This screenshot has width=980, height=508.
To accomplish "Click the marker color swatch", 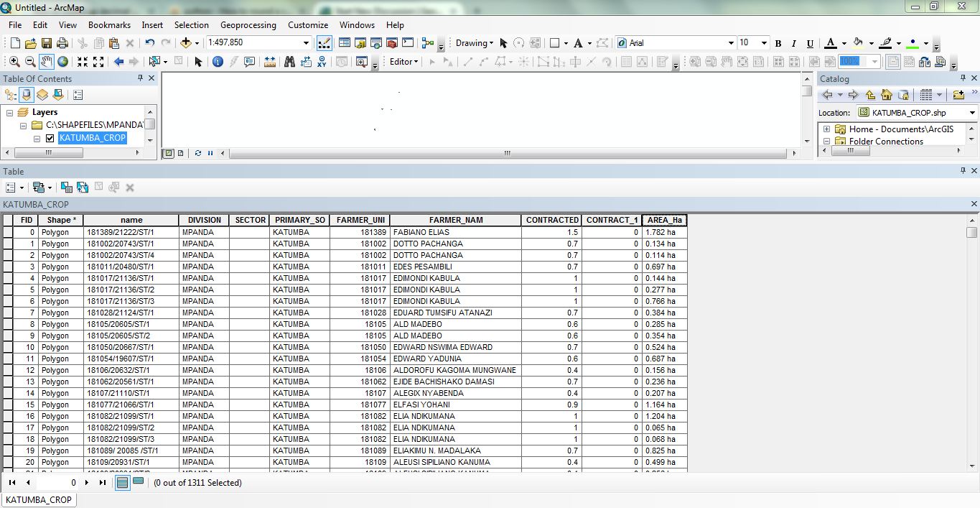I will click(913, 43).
